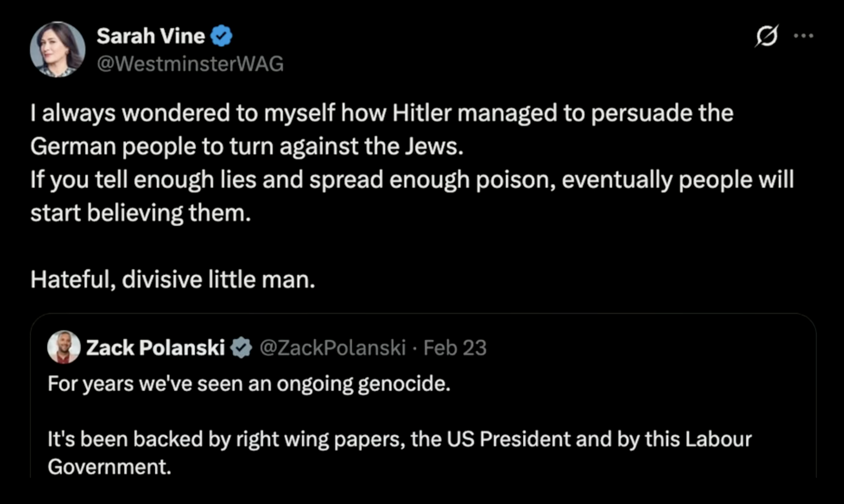
Task: Open Sarah Vine's profile picture
Action: 57,49
